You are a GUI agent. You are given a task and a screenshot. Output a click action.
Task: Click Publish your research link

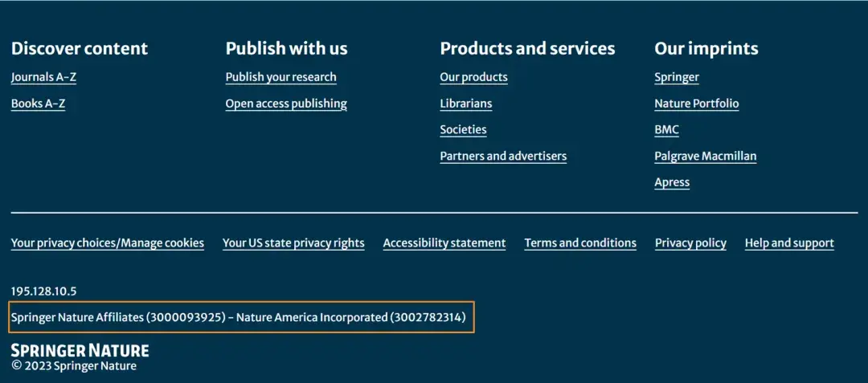pos(280,77)
